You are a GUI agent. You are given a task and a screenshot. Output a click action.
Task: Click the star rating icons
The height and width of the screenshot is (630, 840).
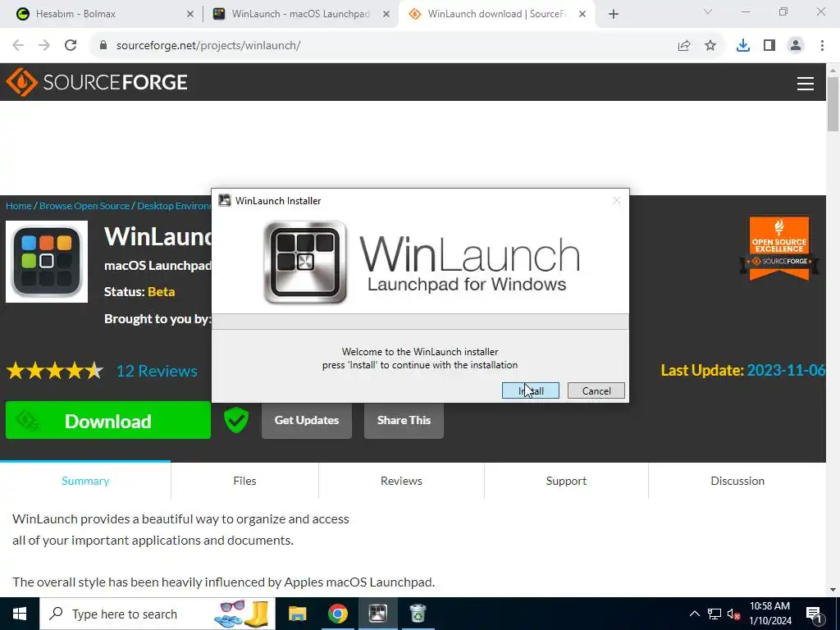pos(55,371)
